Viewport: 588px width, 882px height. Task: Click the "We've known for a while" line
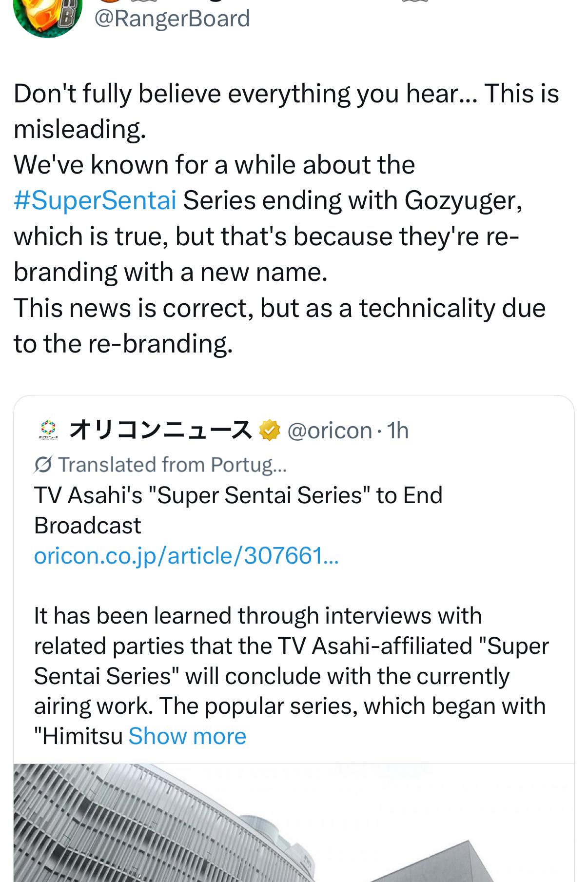click(214, 165)
